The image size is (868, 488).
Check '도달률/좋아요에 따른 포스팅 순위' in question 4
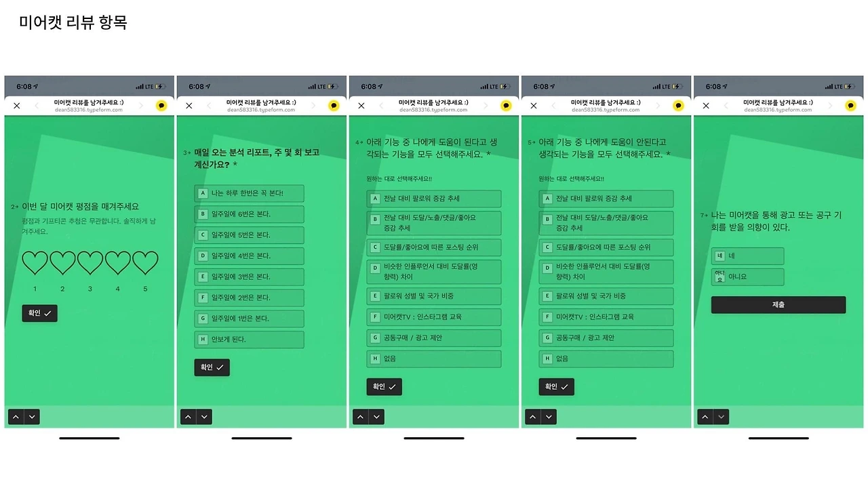(x=434, y=247)
